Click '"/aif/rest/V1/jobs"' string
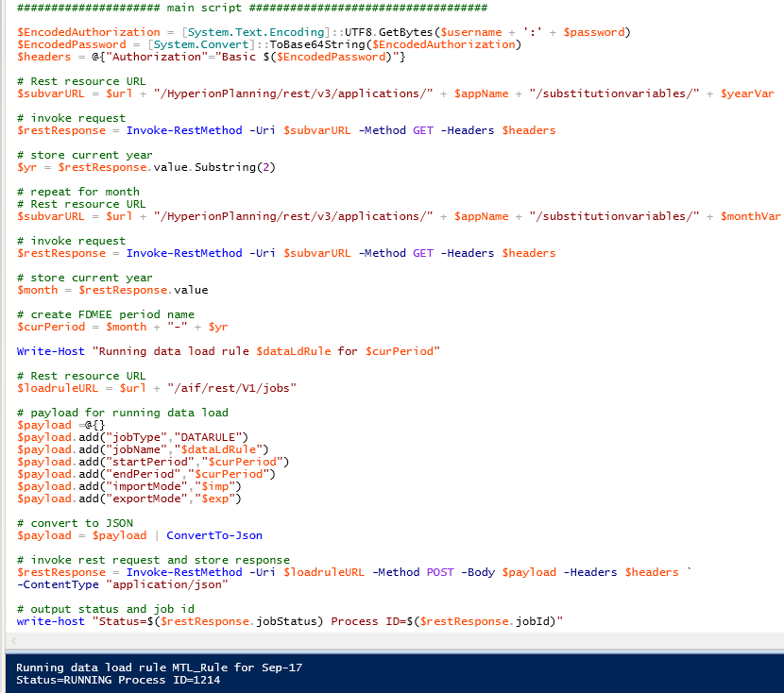This screenshot has width=784, height=693. 232,389
